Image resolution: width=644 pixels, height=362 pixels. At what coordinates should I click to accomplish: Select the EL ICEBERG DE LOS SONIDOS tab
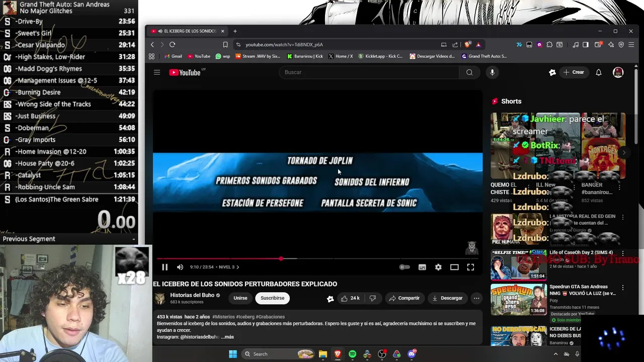187,31
